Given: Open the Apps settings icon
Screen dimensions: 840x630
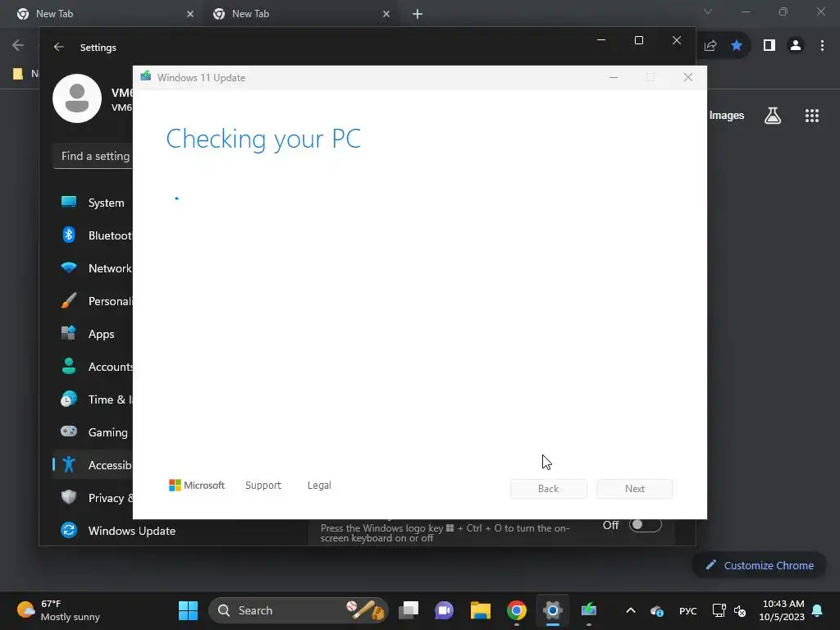Looking at the screenshot, I should click(69, 333).
